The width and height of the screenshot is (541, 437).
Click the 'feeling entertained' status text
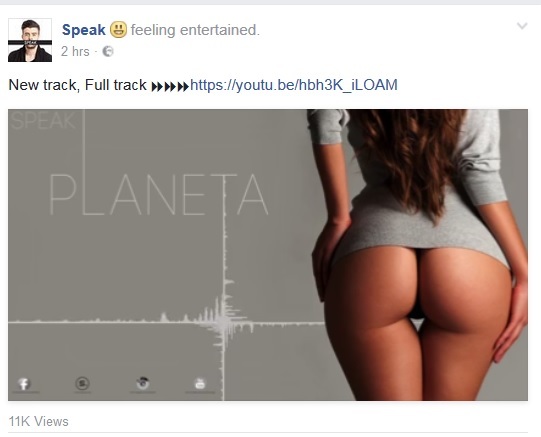click(x=195, y=30)
